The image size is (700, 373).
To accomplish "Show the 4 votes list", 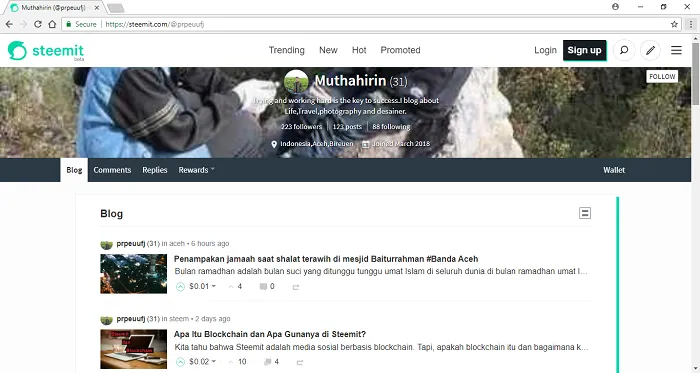I will (x=235, y=286).
